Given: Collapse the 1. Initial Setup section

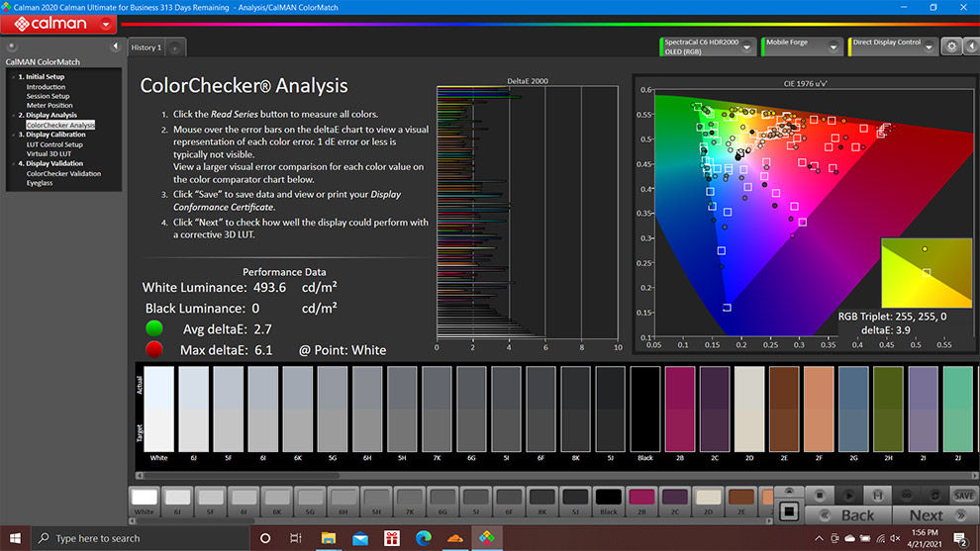Looking at the screenshot, I should point(13,77).
